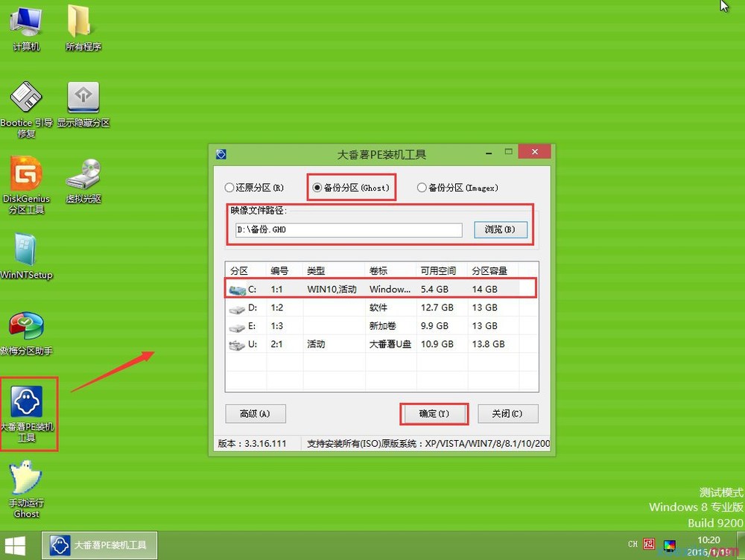Open the Windows Start menu

14,545
